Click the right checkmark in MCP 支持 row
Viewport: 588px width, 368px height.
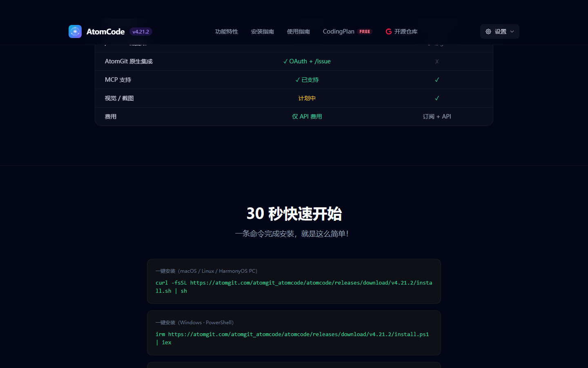[x=437, y=80]
